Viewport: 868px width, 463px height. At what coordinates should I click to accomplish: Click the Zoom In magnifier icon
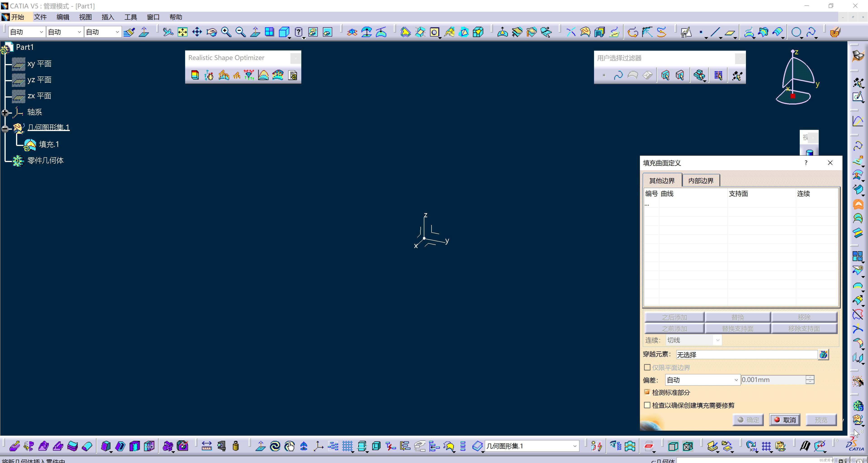pos(226,32)
